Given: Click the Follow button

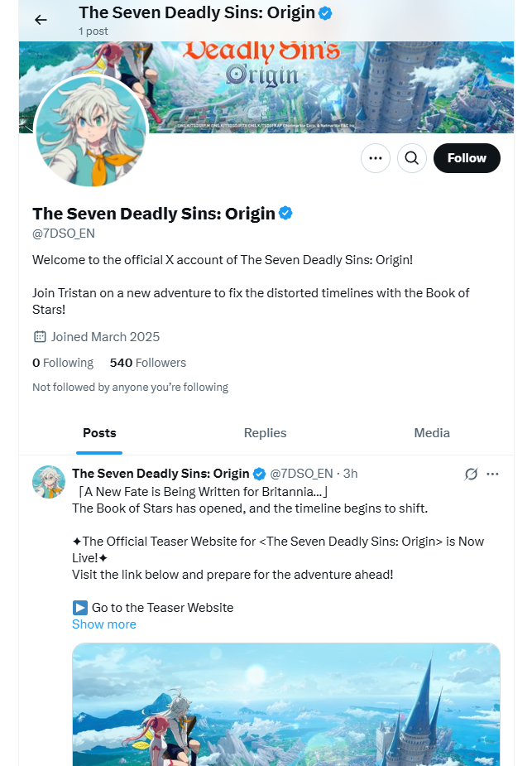Looking at the screenshot, I should tap(467, 158).
